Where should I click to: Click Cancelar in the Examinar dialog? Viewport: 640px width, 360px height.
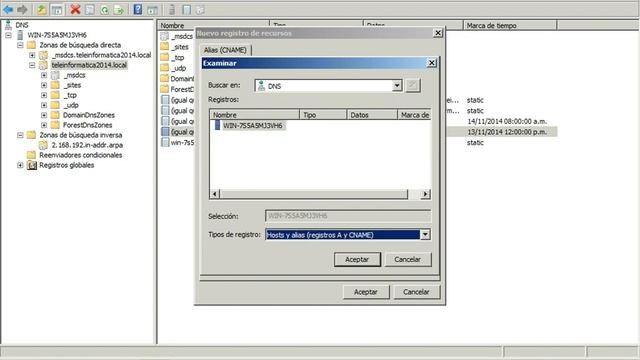407,259
